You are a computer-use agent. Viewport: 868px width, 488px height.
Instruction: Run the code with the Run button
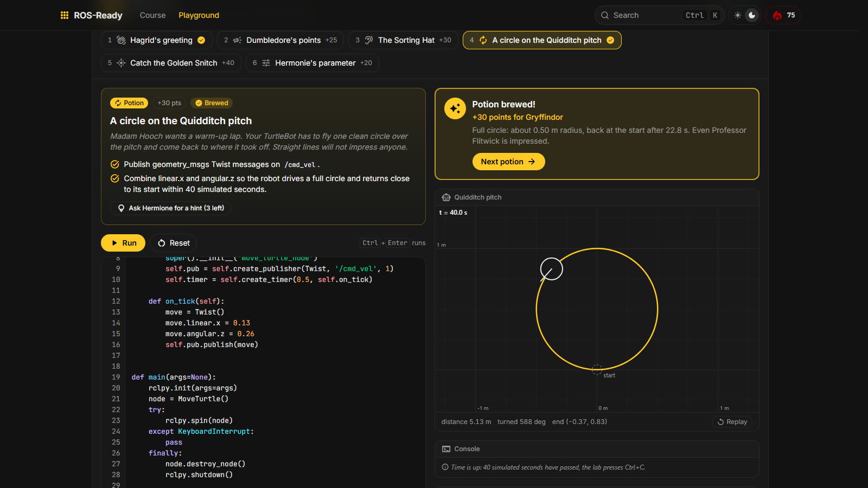click(x=123, y=243)
